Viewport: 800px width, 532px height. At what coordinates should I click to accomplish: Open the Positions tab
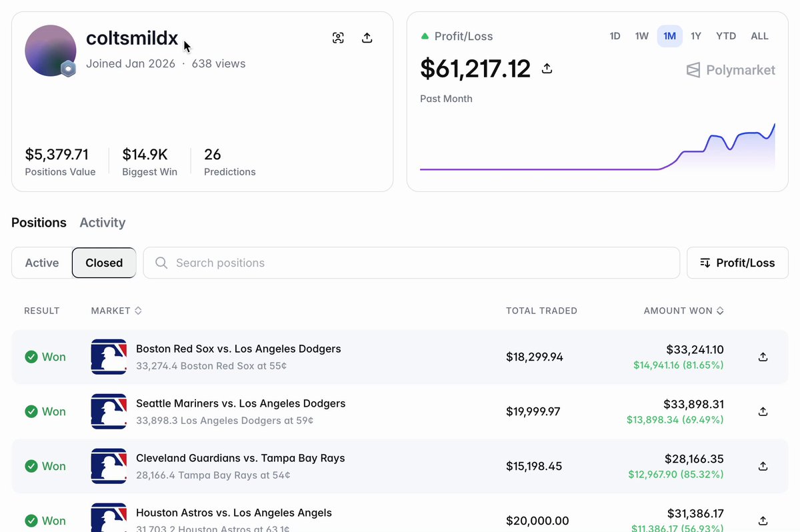[39, 223]
